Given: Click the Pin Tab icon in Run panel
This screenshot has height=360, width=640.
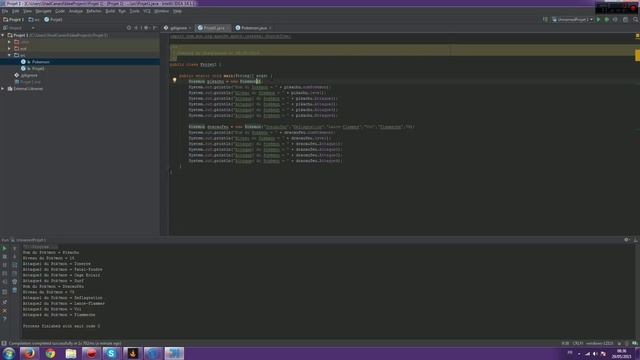Looking at the screenshot, I should (4, 302).
